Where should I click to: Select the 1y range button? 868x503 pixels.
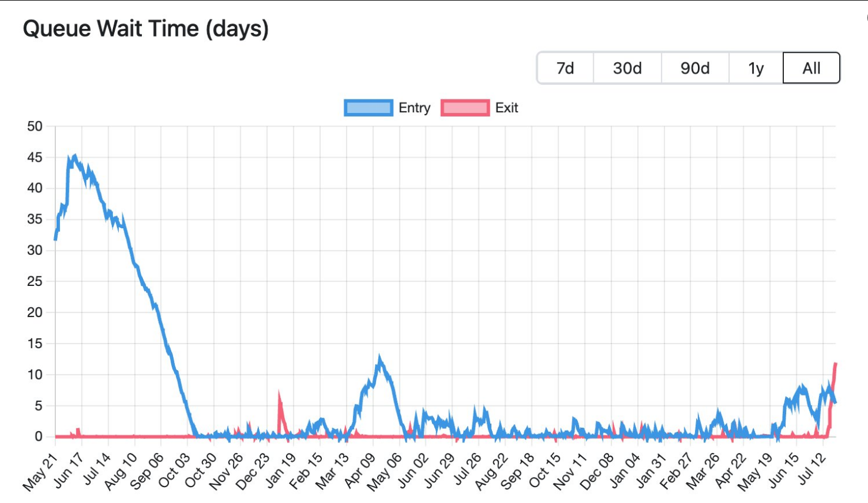(756, 68)
